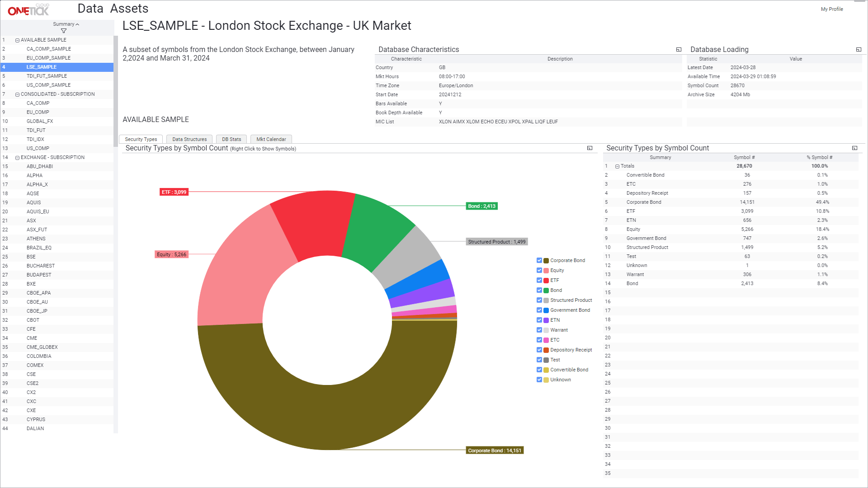Uncheck the Equity legend checkbox
This screenshot has height=488, width=868.
(x=539, y=270)
